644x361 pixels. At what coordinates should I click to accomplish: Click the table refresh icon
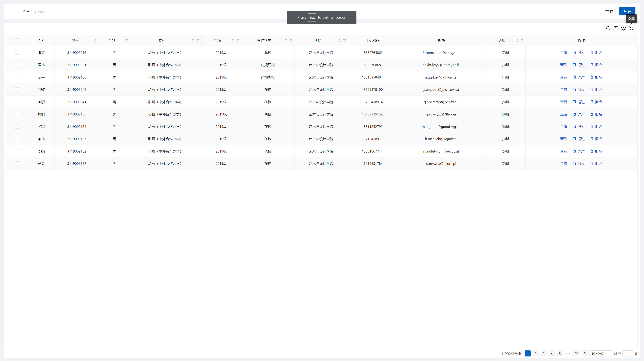tap(608, 28)
